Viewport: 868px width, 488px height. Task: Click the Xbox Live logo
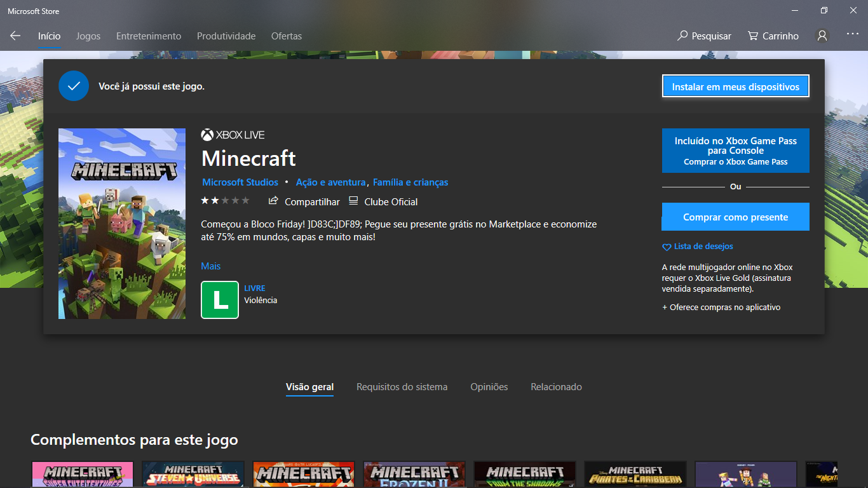pyautogui.click(x=233, y=135)
